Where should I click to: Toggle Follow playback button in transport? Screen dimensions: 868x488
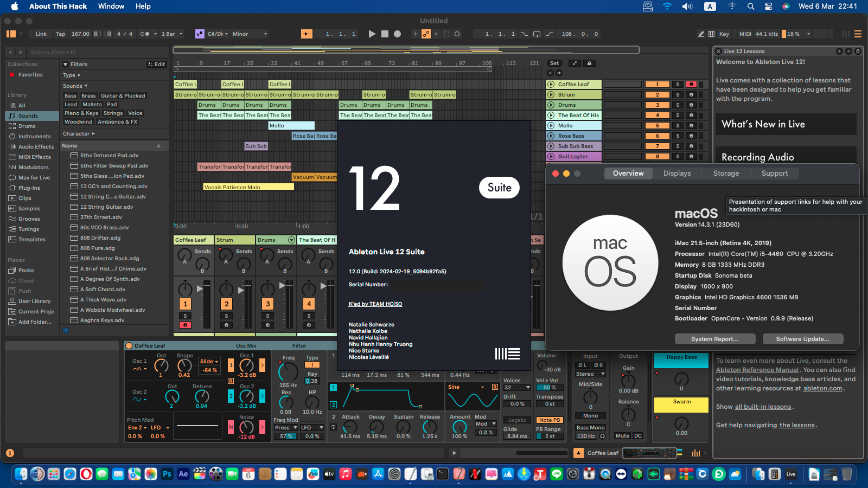pos(307,34)
